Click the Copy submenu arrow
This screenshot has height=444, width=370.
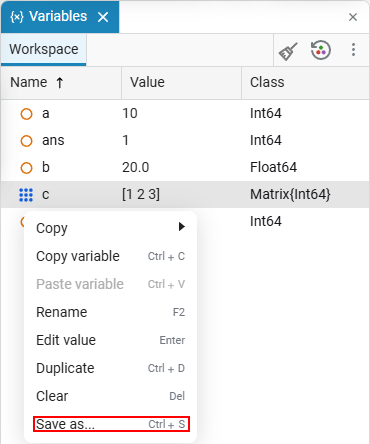pyautogui.click(x=182, y=227)
